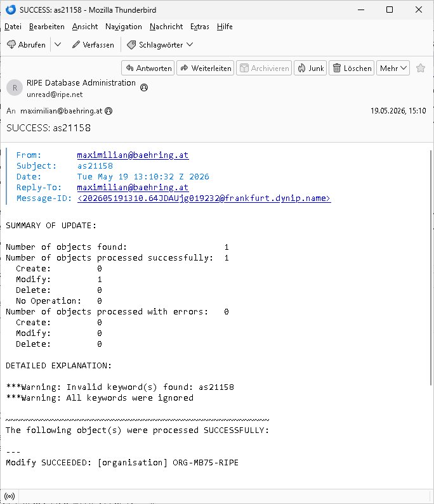This screenshot has width=434, height=504.
Task: Click the Schlagwörter tag icon
Action: pyautogui.click(x=131, y=44)
